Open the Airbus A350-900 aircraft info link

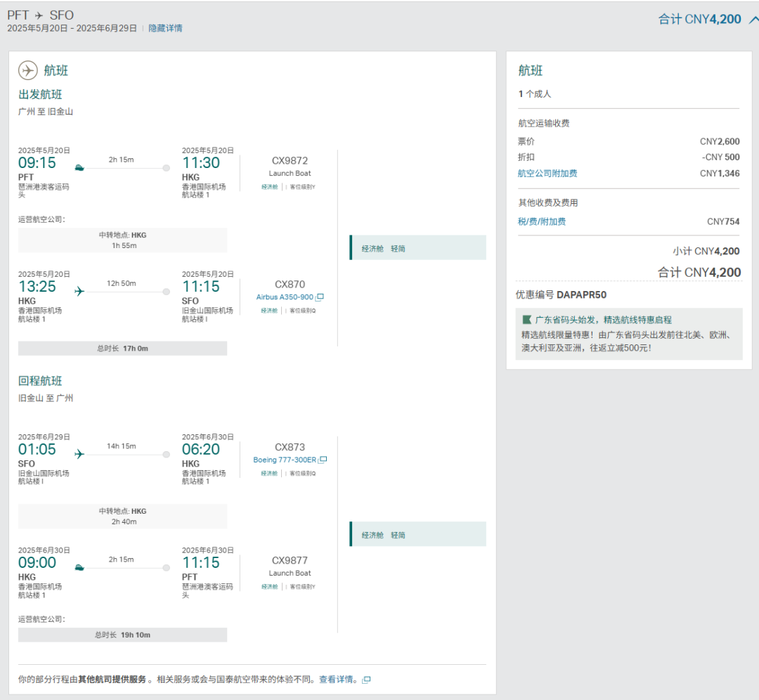pos(285,297)
